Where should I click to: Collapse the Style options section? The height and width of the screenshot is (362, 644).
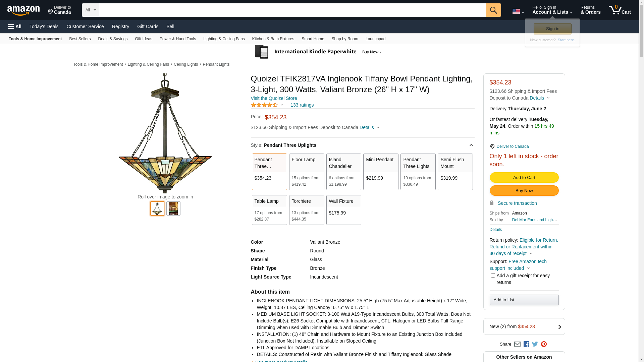471,145
